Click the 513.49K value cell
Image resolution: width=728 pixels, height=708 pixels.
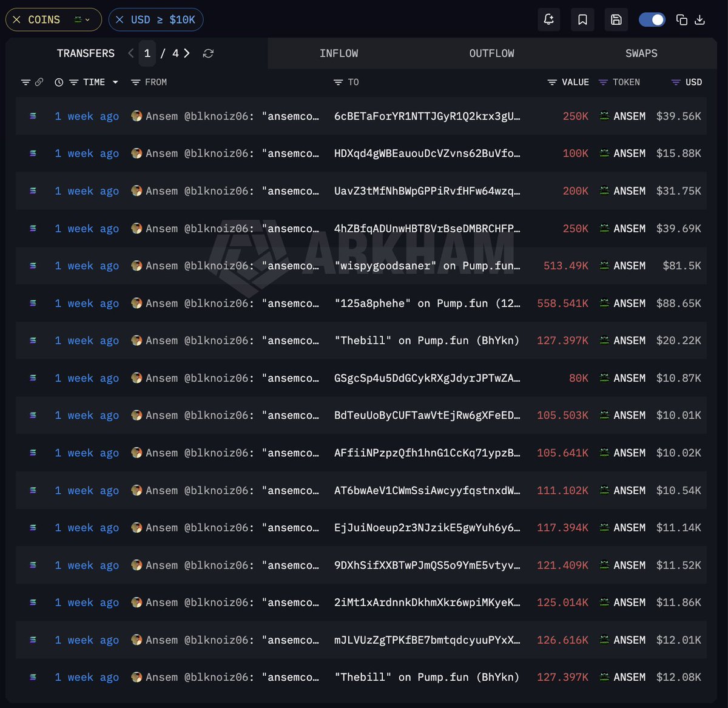(566, 266)
